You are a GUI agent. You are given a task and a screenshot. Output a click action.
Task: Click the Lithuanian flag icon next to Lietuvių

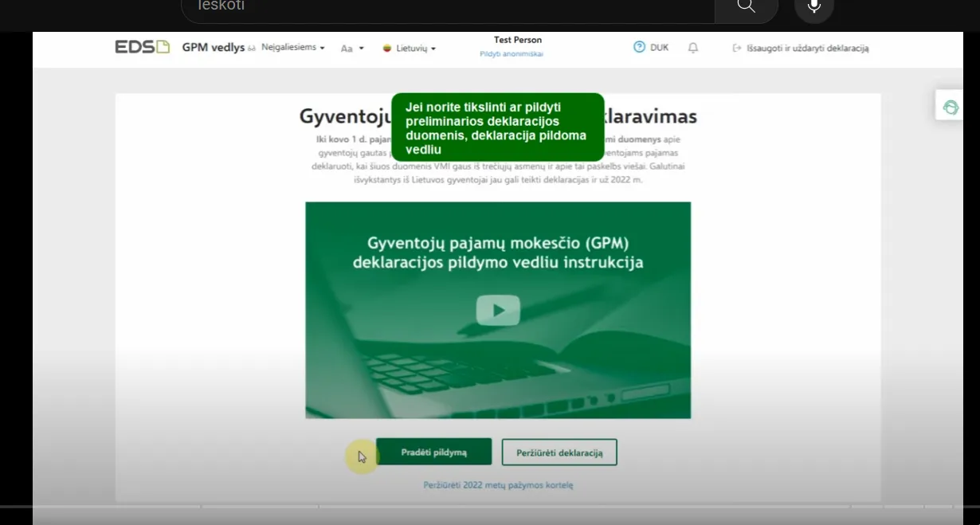pyautogui.click(x=386, y=48)
